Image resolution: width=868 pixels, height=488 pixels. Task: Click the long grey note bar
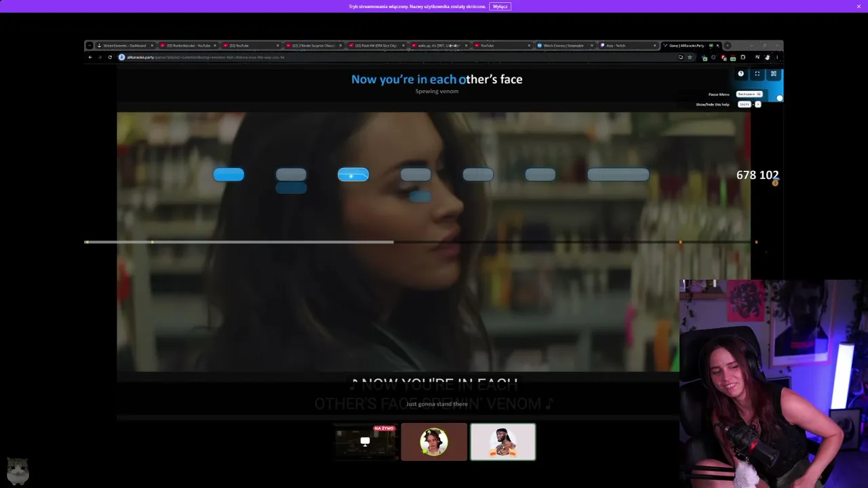tap(618, 175)
